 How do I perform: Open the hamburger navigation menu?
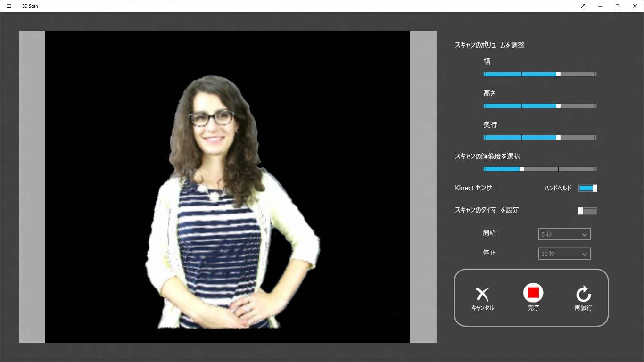tap(8, 6)
